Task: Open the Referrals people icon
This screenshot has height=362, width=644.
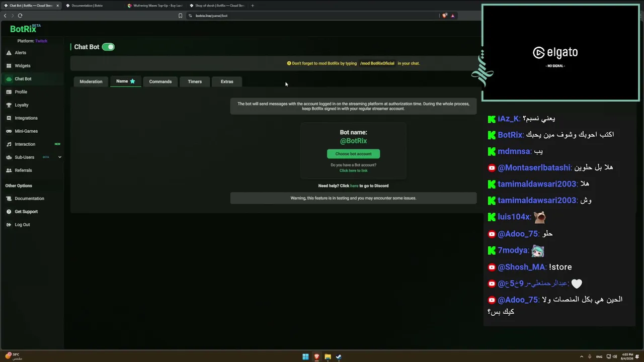Action: (x=9, y=170)
